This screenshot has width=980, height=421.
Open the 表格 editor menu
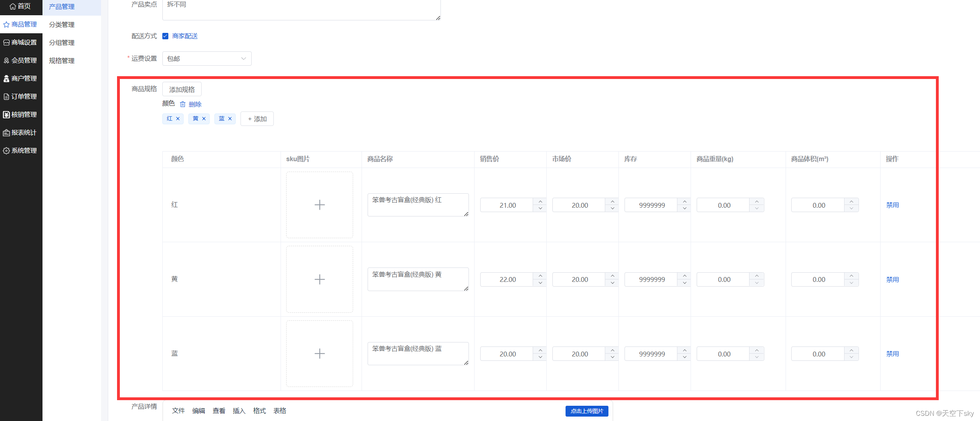(x=280, y=411)
